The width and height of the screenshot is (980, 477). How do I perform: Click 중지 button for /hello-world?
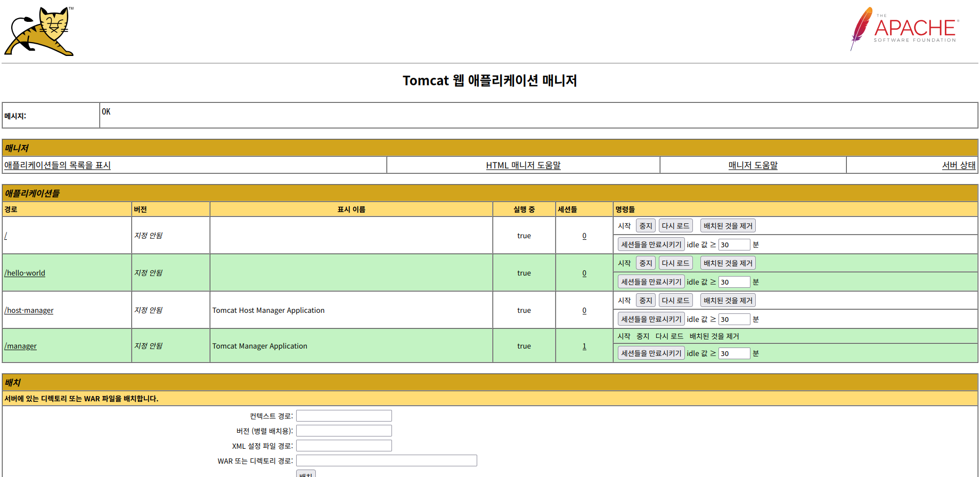(x=646, y=263)
